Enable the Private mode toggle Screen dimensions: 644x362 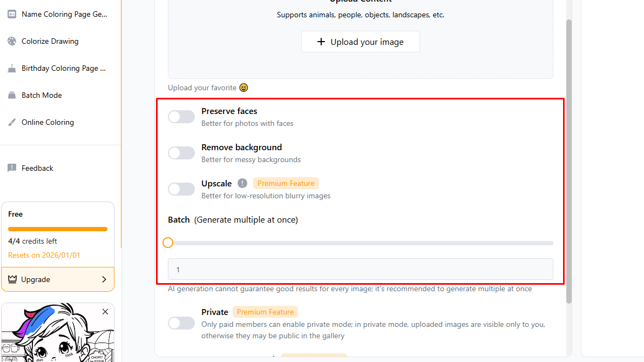[x=181, y=323]
